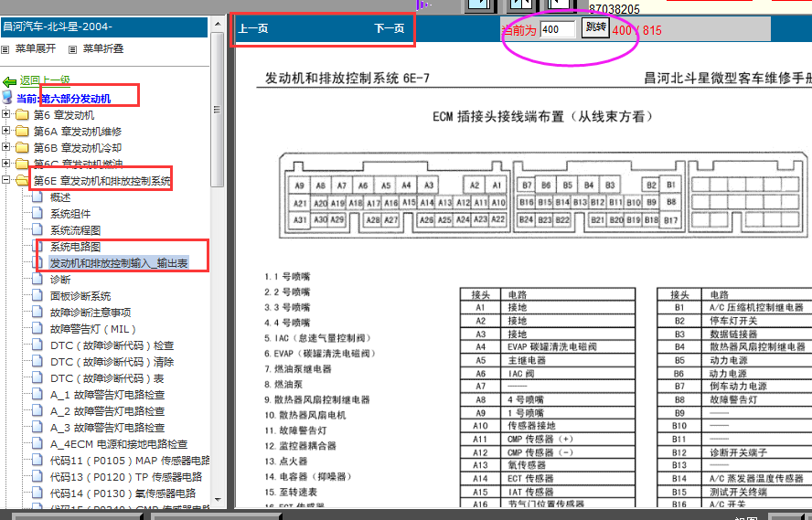Click the 菜单展开 expand-menu icon
This screenshot has height=520, width=812.
click(x=5, y=49)
